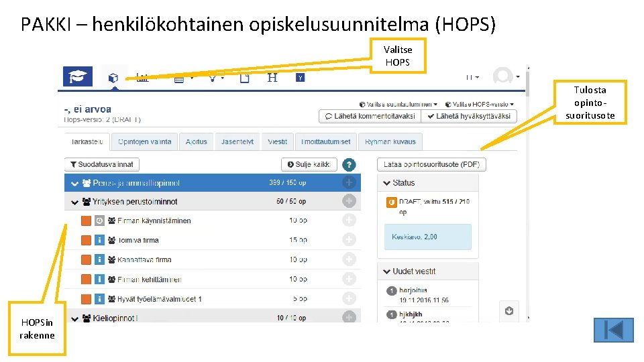Click info icon beside Toimiva firma

coord(99,240)
